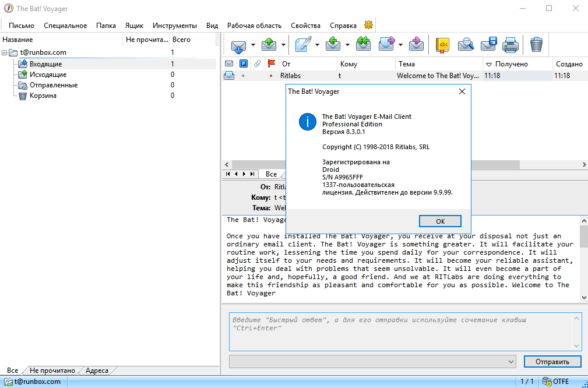Screen dimensions: 588x388
Task: Click the Отправить button
Action: tap(552, 362)
